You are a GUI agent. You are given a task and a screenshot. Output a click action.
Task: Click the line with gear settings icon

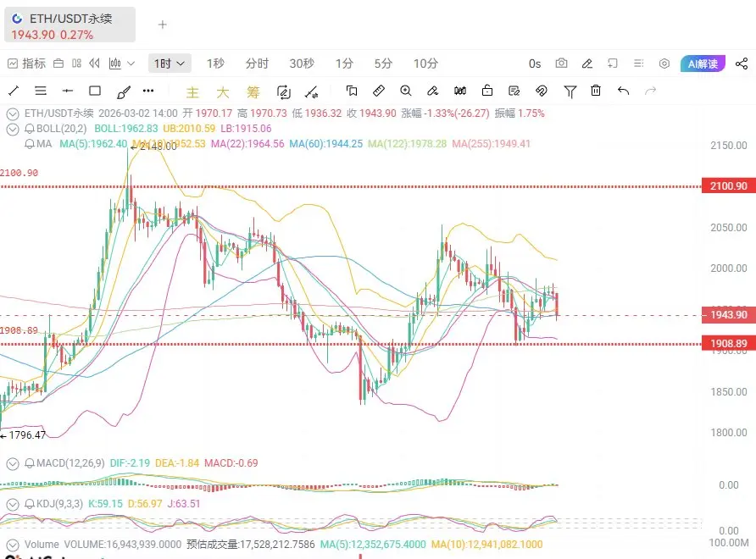(x=311, y=91)
